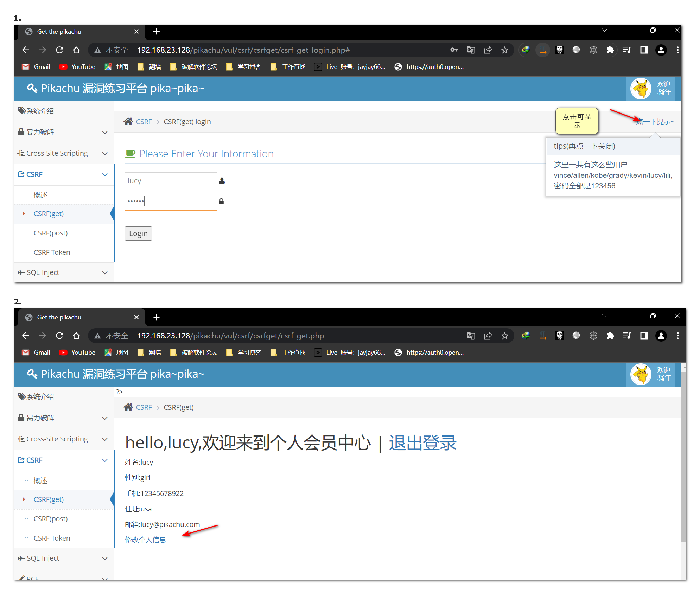Click the home icon in the first browser toolbar

[x=76, y=50]
